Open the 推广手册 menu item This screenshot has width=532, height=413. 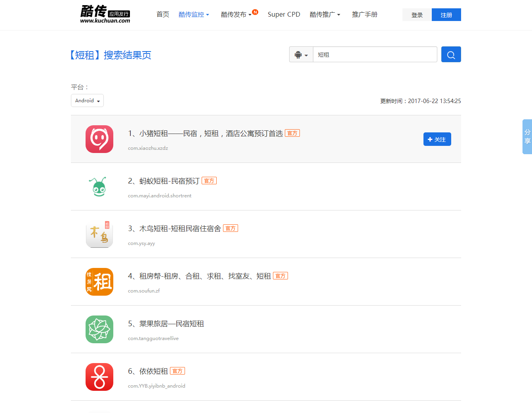(365, 15)
